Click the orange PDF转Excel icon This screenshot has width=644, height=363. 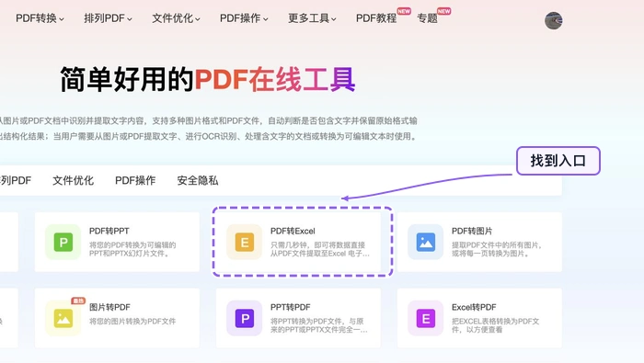[x=245, y=242]
